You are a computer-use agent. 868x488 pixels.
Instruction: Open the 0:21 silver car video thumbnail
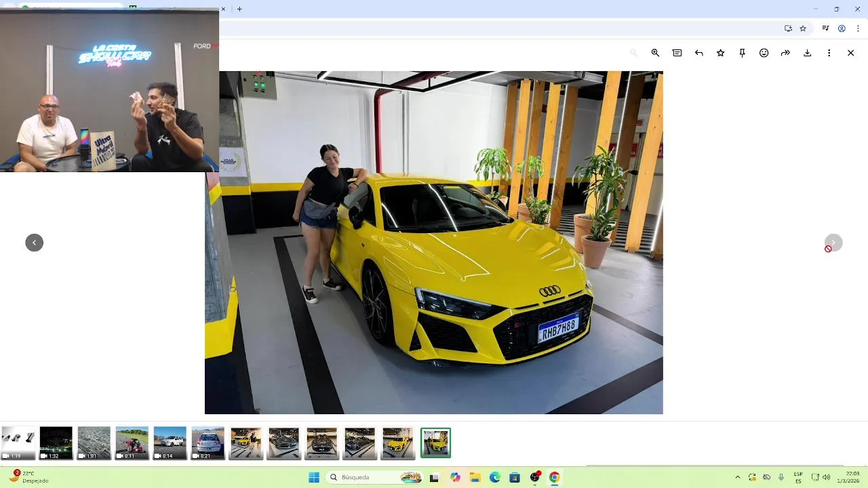tap(208, 443)
